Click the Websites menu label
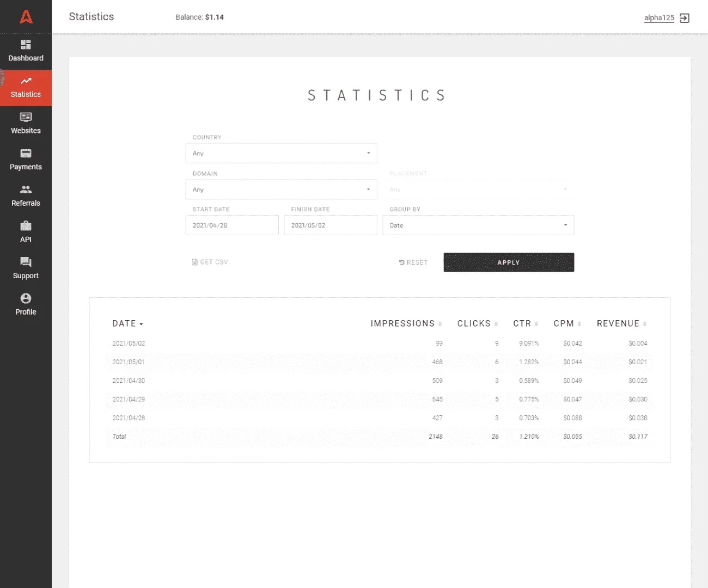Screen dimensions: 708x588 point(26,131)
